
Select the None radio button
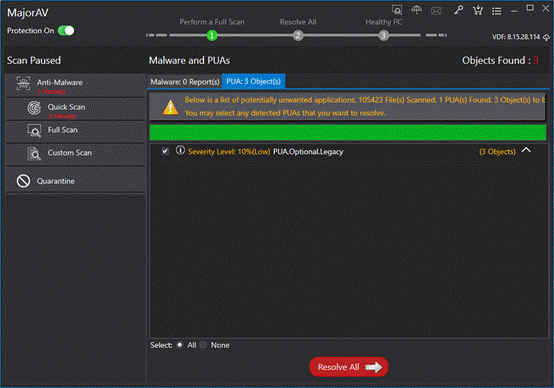pyautogui.click(x=204, y=345)
